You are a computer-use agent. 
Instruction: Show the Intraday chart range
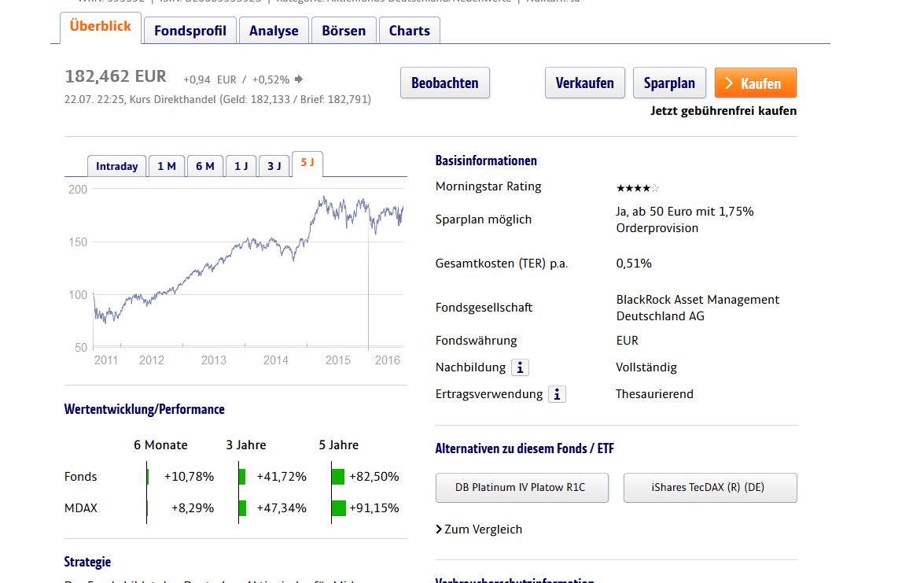pyautogui.click(x=116, y=166)
